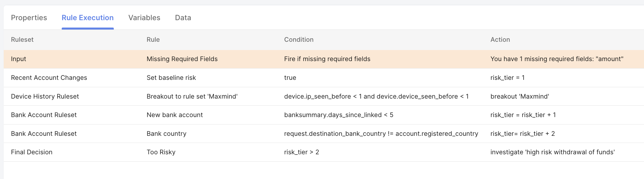The height and width of the screenshot is (179, 644).
Task: Click the investigate 'high risk withdrawal' action
Action: pyautogui.click(x=552, y=152)
